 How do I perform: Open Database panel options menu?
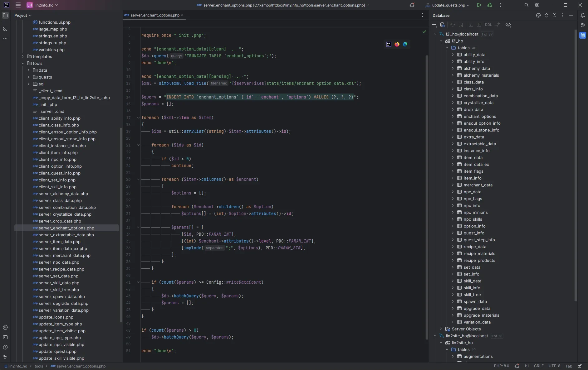point(563,15)
